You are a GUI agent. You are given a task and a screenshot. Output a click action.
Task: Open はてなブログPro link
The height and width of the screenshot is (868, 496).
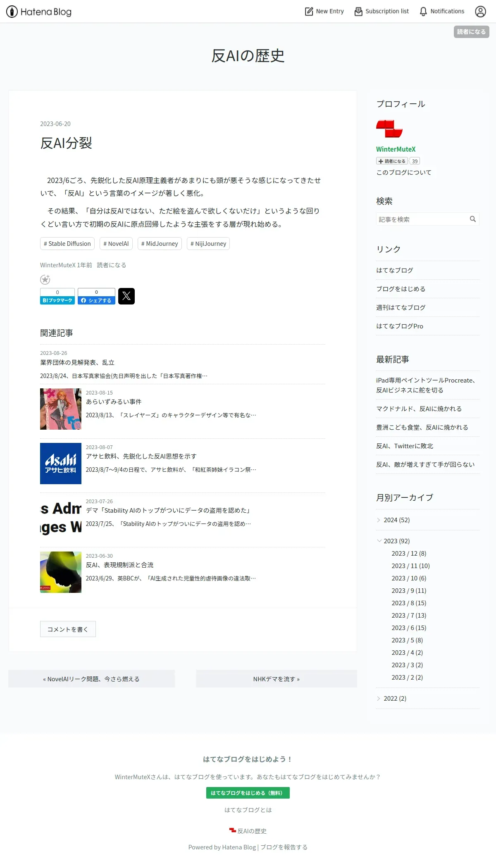[400, 326]
